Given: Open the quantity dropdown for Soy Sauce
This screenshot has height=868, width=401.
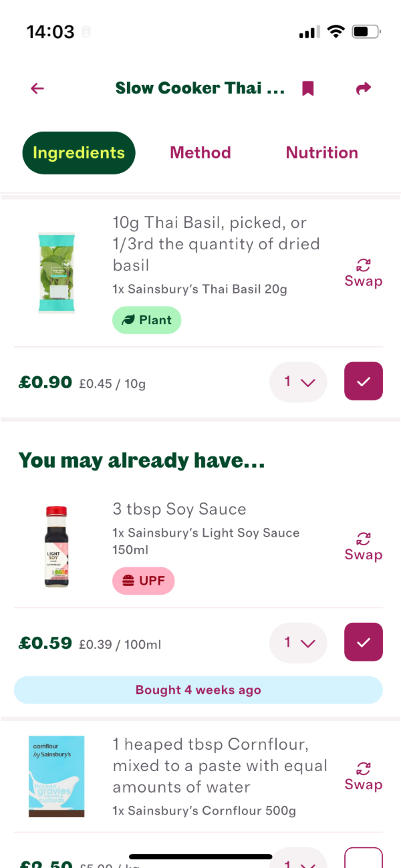Looking at the screenshot, I should click(298, 641).
